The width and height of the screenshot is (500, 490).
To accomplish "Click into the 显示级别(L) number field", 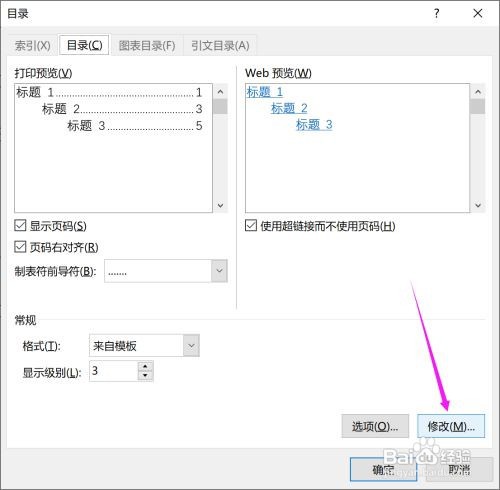I will pos(114,371).
